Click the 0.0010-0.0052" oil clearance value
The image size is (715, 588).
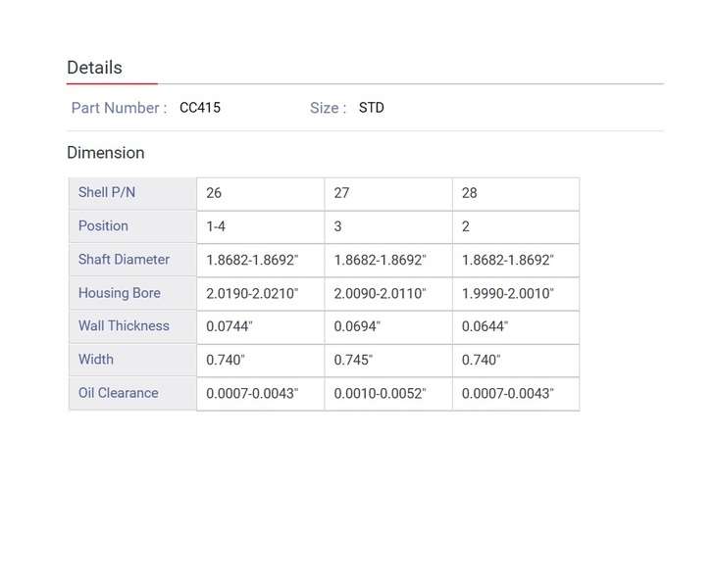tap(380, 393)
